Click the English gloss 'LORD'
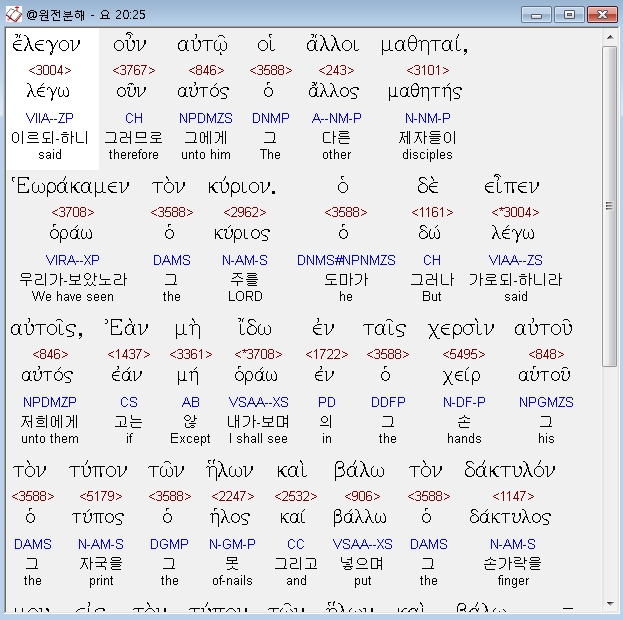This screenshot has height=620, width=623. [x=245, y=296]
